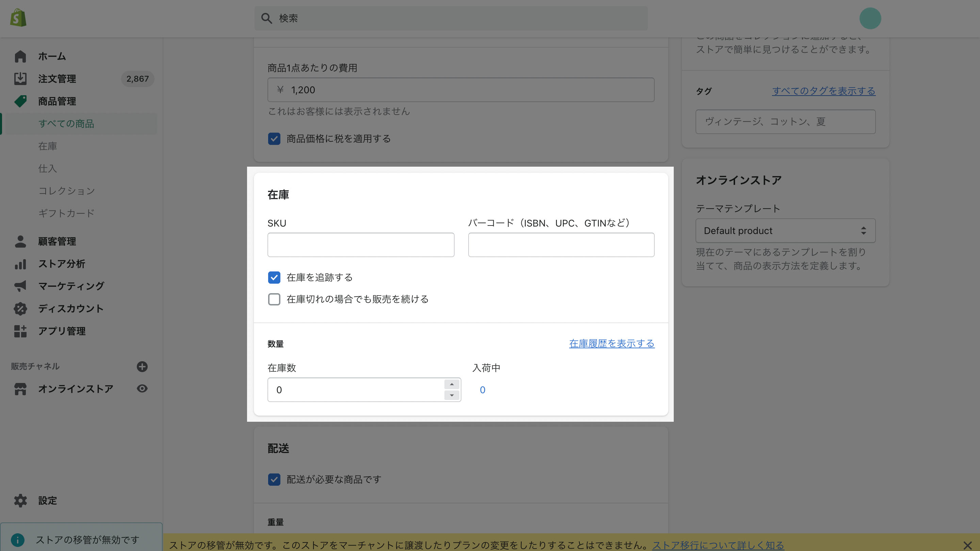Dismiss the yellow store transfer banner
This screenshot has width=980, height=551.
coord(967,545)
